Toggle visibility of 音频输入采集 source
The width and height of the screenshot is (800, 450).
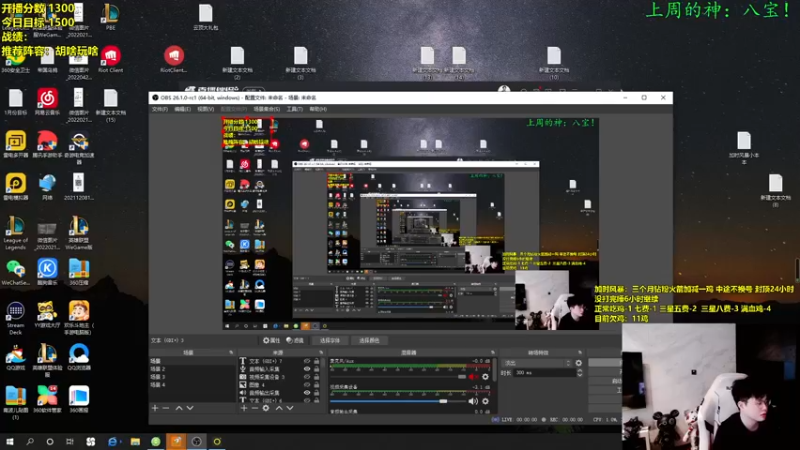(x=307, y=369)
